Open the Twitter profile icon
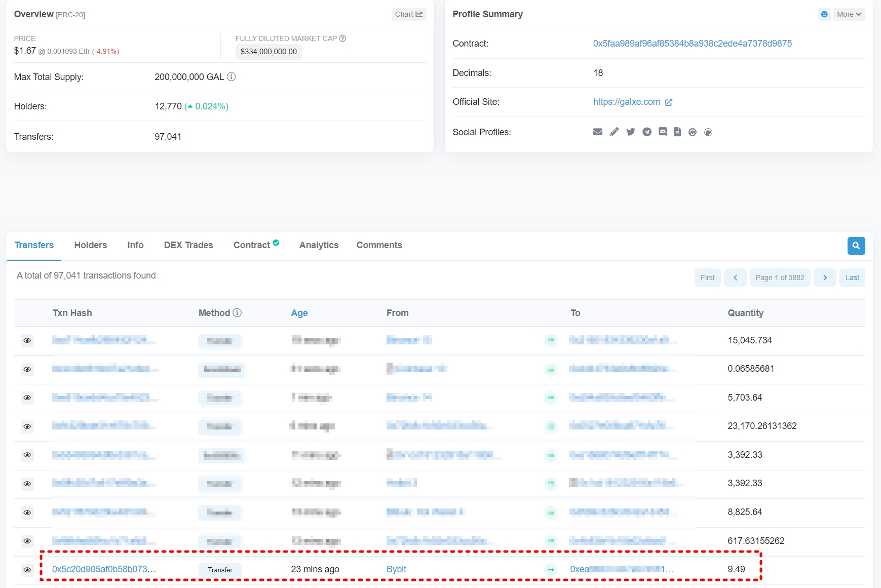 pyautogui.click(x=630, y=132)
